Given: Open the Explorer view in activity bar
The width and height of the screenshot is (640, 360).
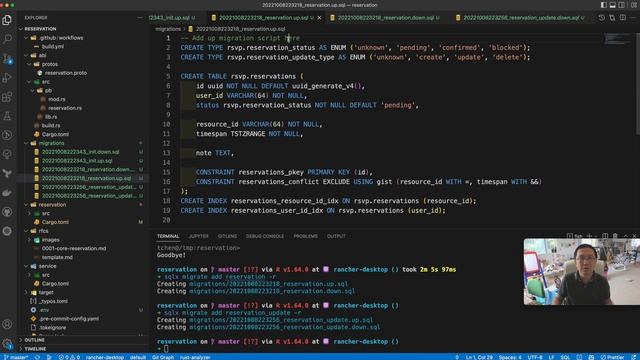Looking at the screenshot, I should pyautogui.click(x=7, y=20).
